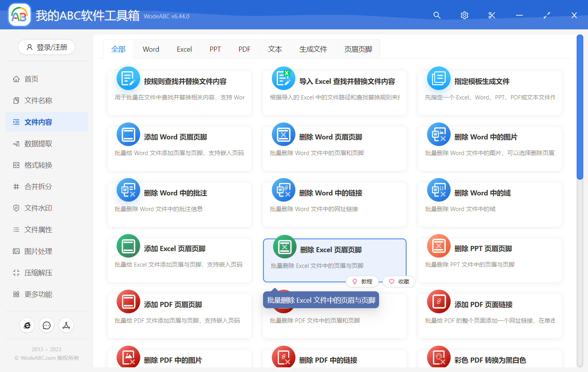Open the search icon in title bar
588x372 pixels.
(437, 15)
